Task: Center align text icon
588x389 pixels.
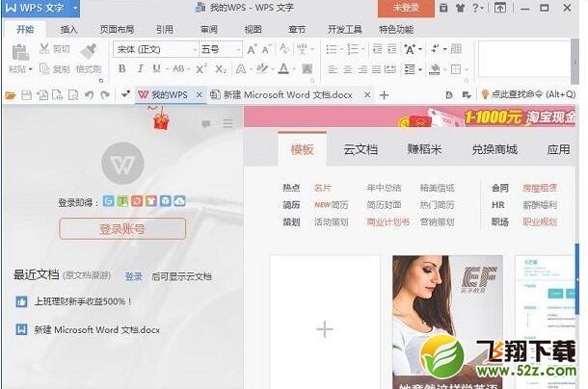Action: [348, 69]
